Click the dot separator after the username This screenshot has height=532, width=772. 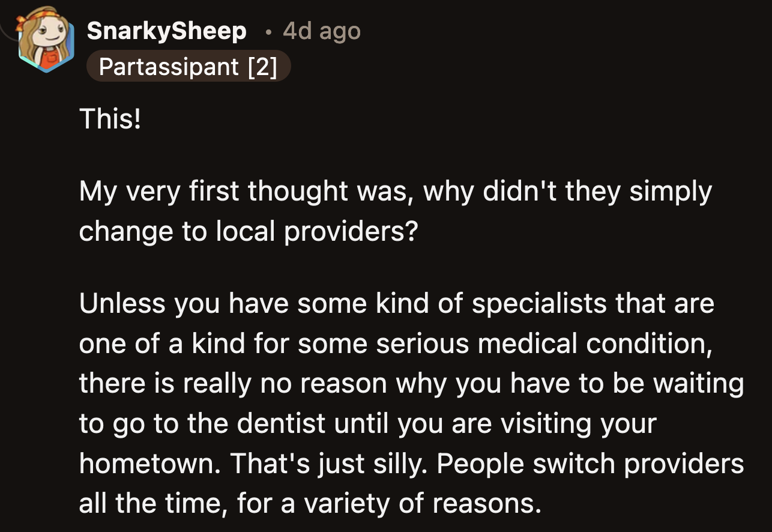tap(269, 31)
